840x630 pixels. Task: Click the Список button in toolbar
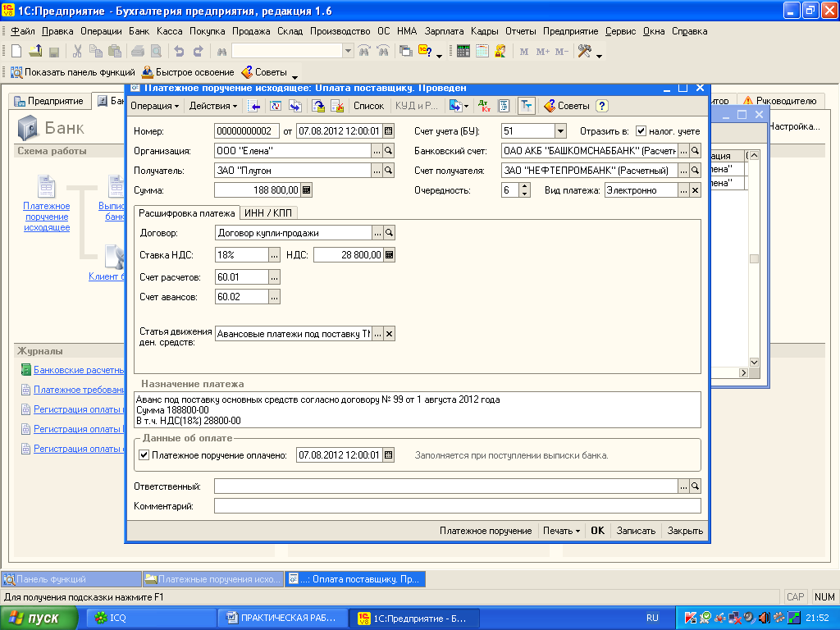click(x=368, y=106)
